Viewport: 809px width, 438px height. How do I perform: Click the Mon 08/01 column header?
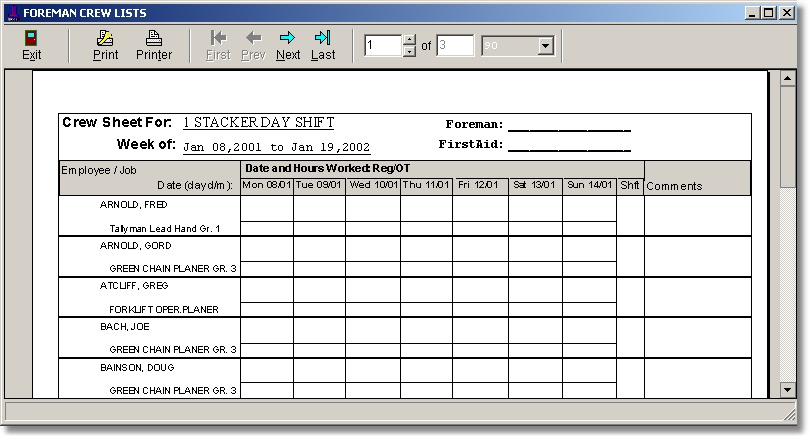tap(266, 185)
